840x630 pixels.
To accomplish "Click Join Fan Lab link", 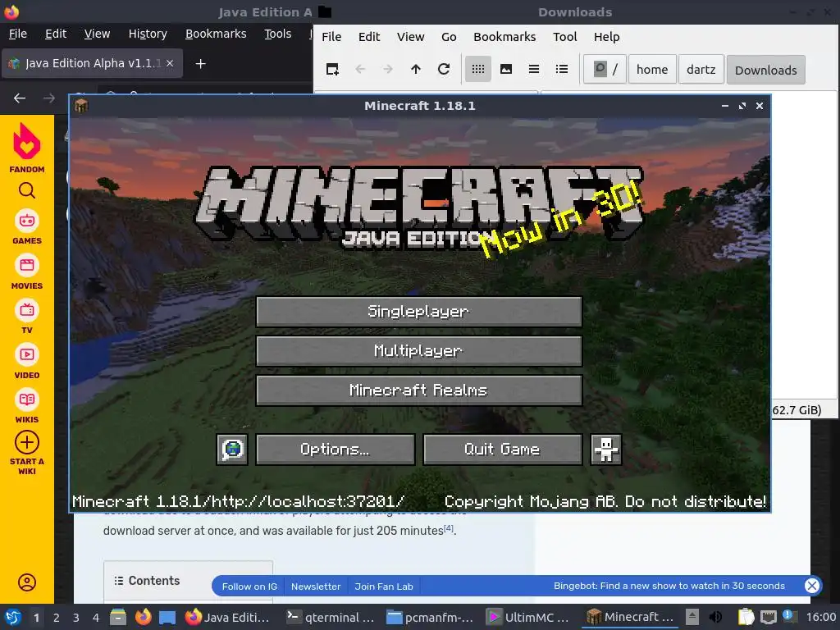I will click(x=384, y=586).
